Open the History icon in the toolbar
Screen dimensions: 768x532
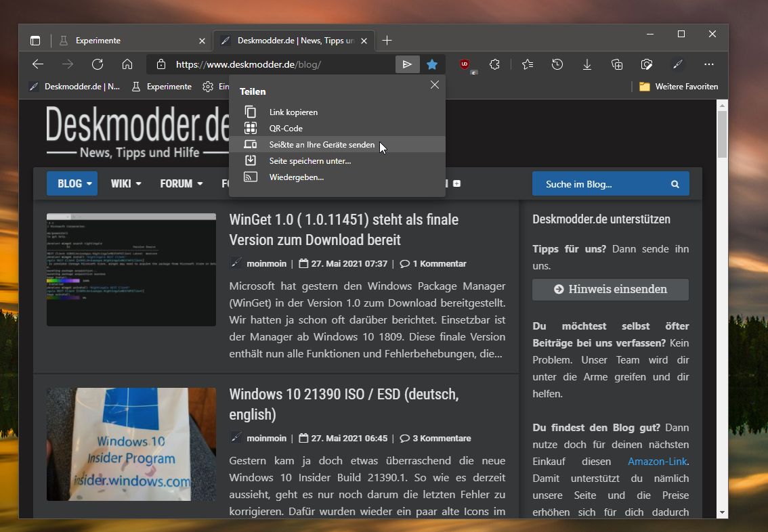pyautogui.click(x=557, y=64)
